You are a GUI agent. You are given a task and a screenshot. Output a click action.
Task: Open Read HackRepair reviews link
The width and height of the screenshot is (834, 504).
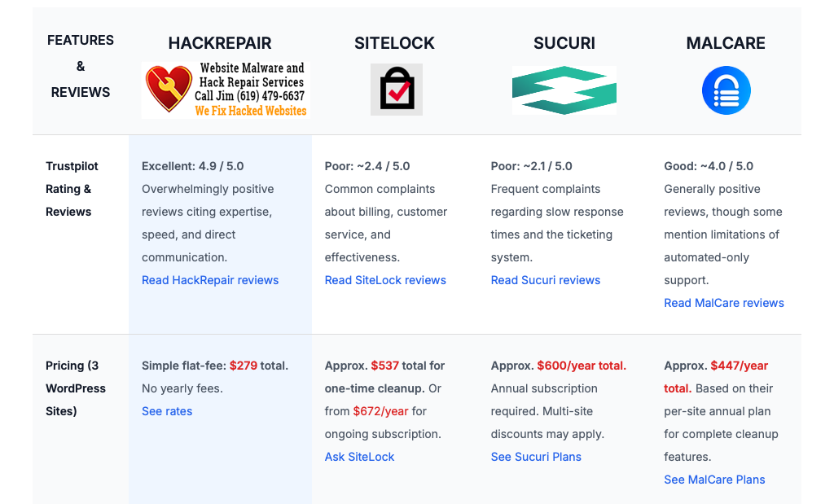click(x=210, y=280)
